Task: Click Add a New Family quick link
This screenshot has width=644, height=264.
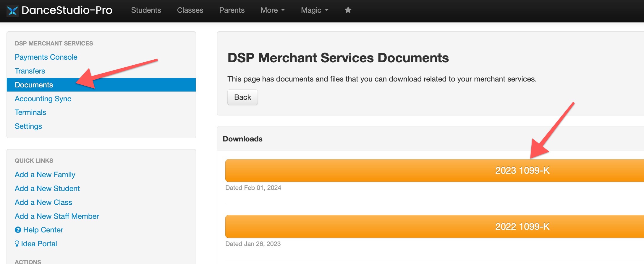Action: 45,175
